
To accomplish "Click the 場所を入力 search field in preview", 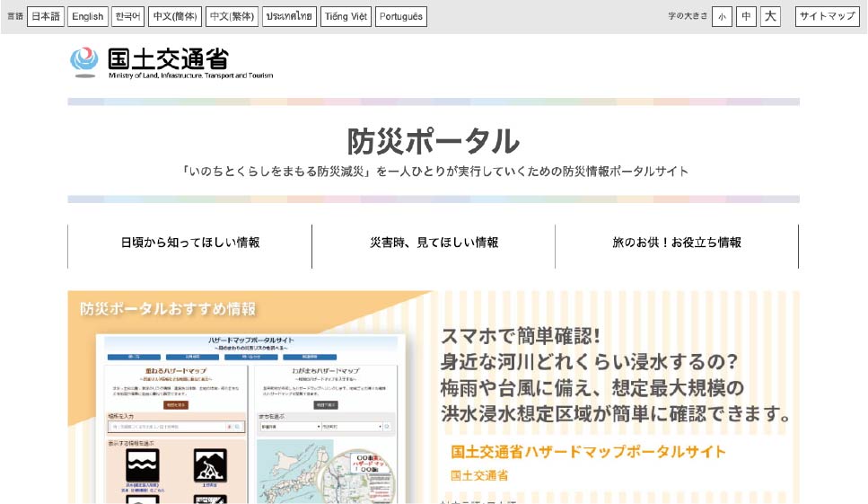I will 176,427.
